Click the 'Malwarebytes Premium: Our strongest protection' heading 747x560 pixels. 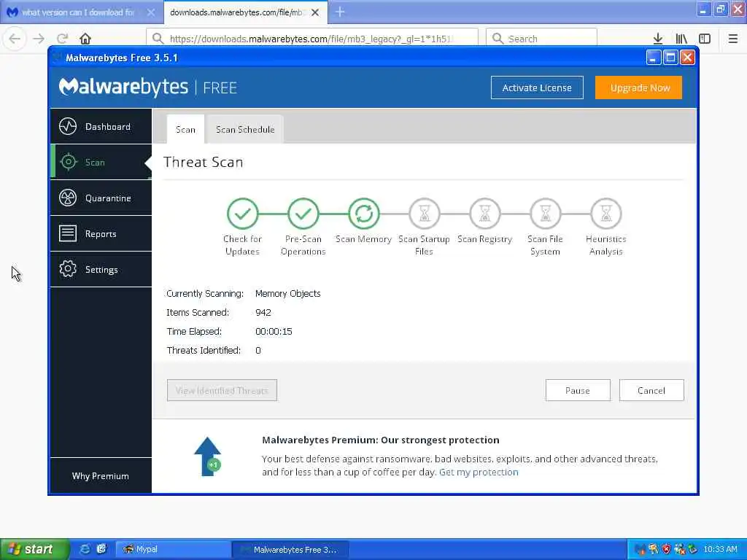pos(381,440)
